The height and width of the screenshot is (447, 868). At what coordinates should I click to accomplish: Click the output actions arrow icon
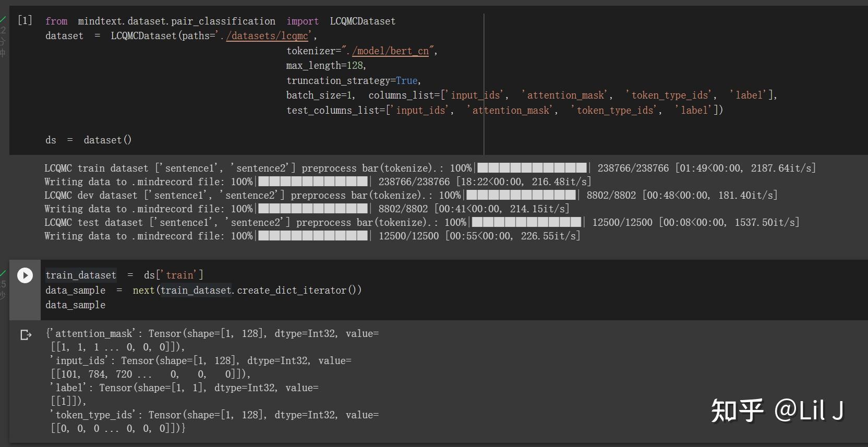pos(26,335)
